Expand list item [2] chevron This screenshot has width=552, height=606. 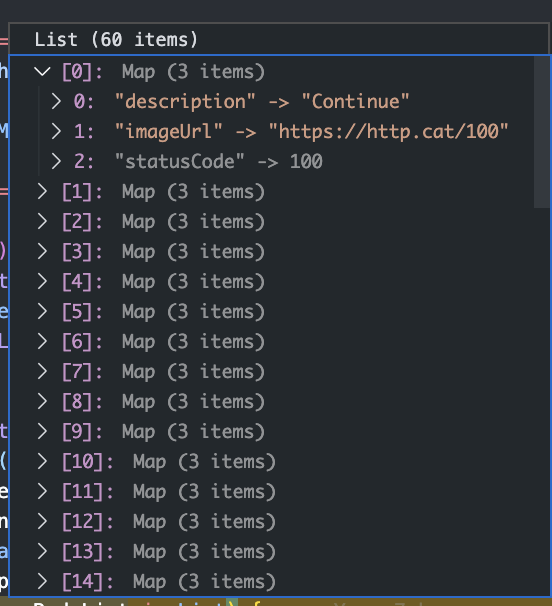pos(42,221)
